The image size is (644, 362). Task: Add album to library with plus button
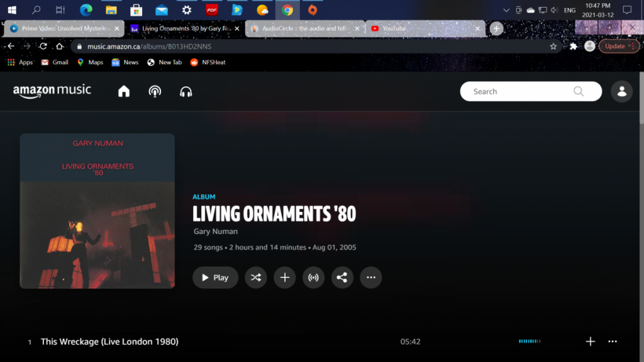pyautogui.click(x=285, y=277)
